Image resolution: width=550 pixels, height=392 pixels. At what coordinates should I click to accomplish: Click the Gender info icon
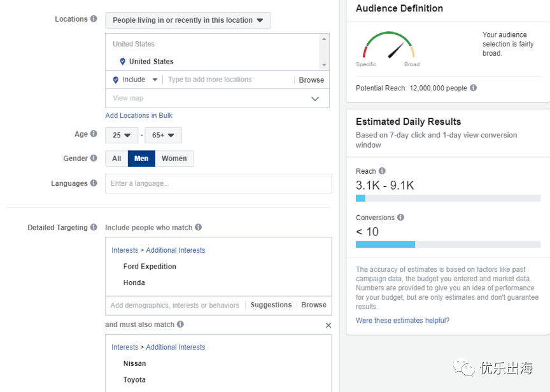(x=94, y=158)
